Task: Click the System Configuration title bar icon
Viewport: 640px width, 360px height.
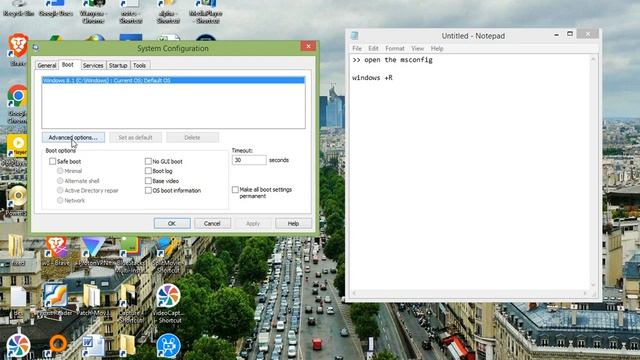Action: coord(36,48)
